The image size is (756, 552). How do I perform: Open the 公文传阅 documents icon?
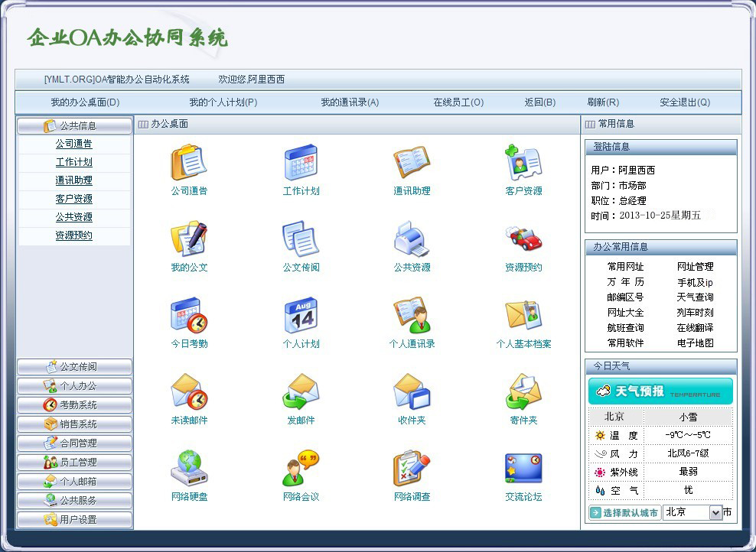pos(301,239)
